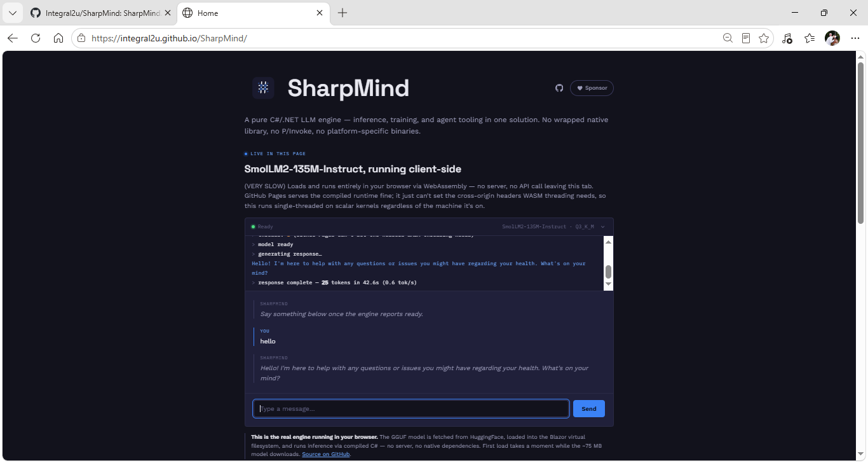Close the Home tab

(x=320, y=13)
